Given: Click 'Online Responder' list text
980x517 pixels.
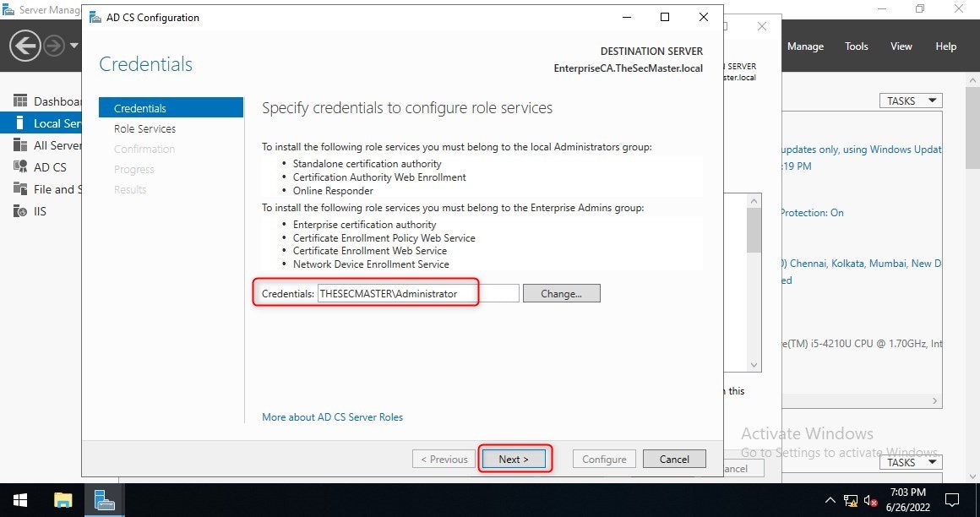Looking at the screenshot, I should pos(333,191).
